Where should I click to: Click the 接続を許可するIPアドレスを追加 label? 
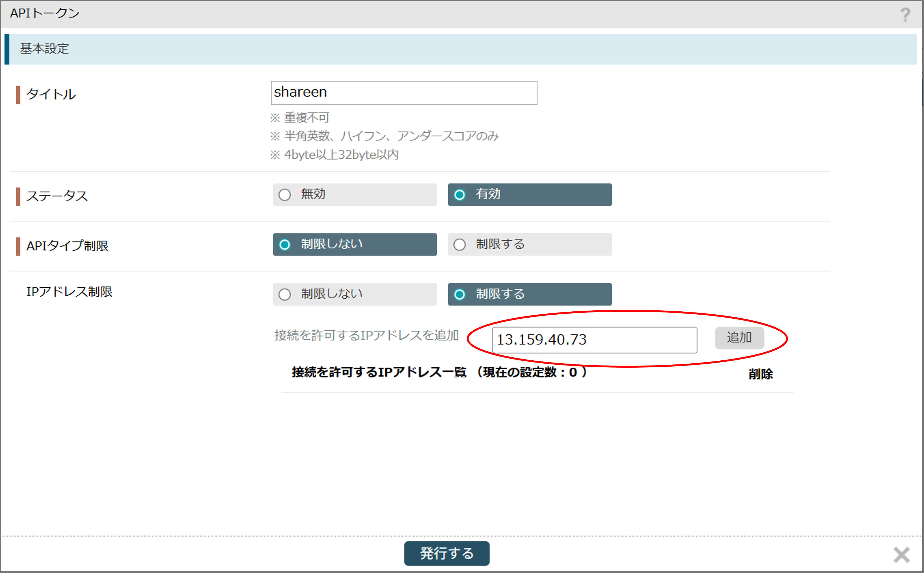point(367,335)
